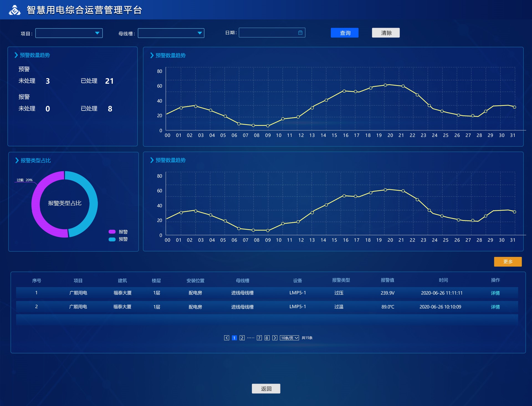Select page 8 in pagination
532x406 pixels.
click(x=267, y=338)
